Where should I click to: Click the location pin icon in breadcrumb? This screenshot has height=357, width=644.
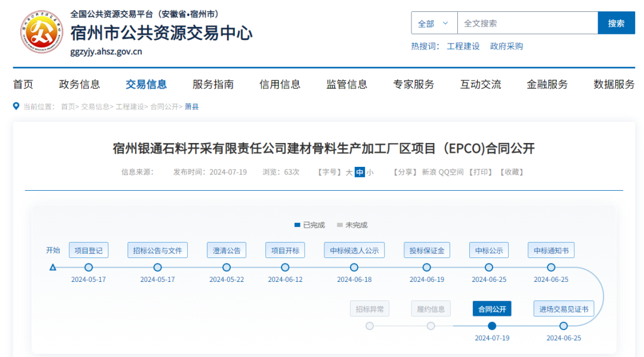pos(16,106)
